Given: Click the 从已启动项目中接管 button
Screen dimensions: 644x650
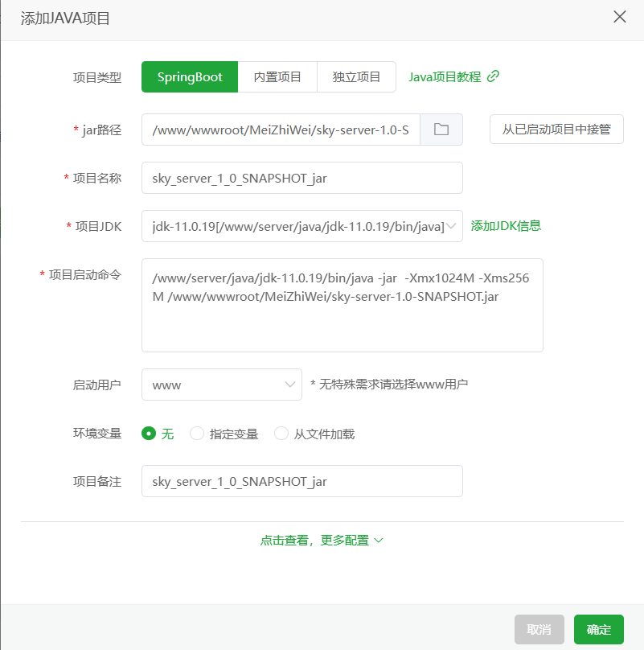Looking at the screenshot, I should click(x=556, y=130).
